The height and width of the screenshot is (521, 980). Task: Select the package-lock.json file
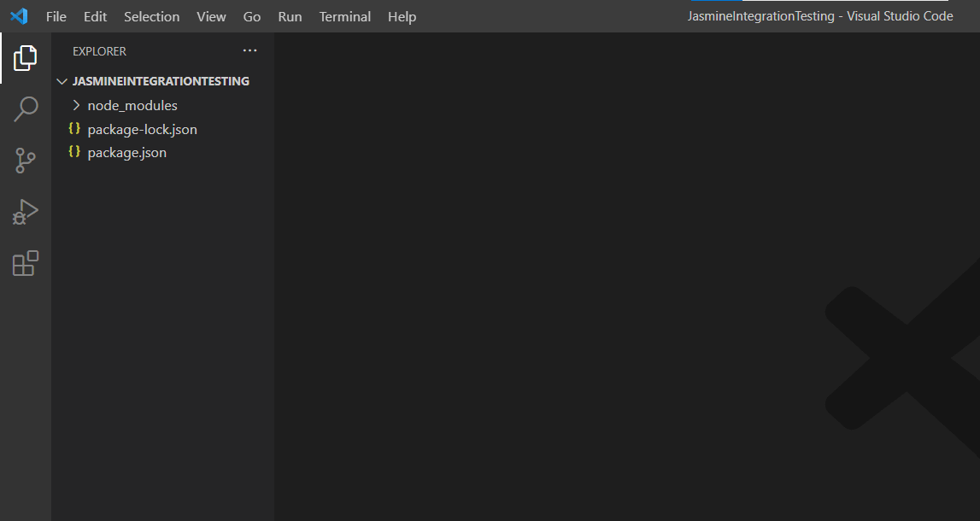[x=143, y=129]
